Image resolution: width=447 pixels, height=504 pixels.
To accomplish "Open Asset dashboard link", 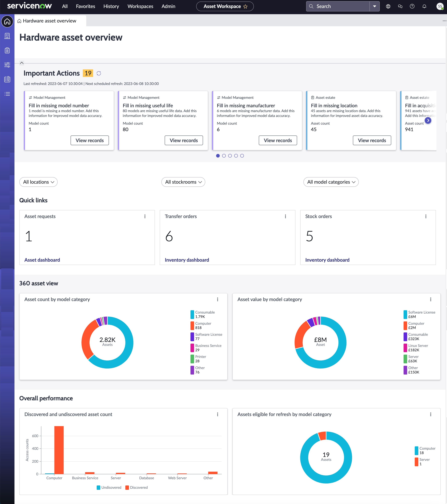I will (x=42, y=260).
